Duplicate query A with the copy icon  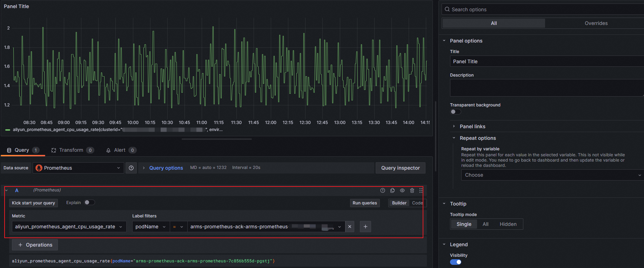[x=393, y=190]
